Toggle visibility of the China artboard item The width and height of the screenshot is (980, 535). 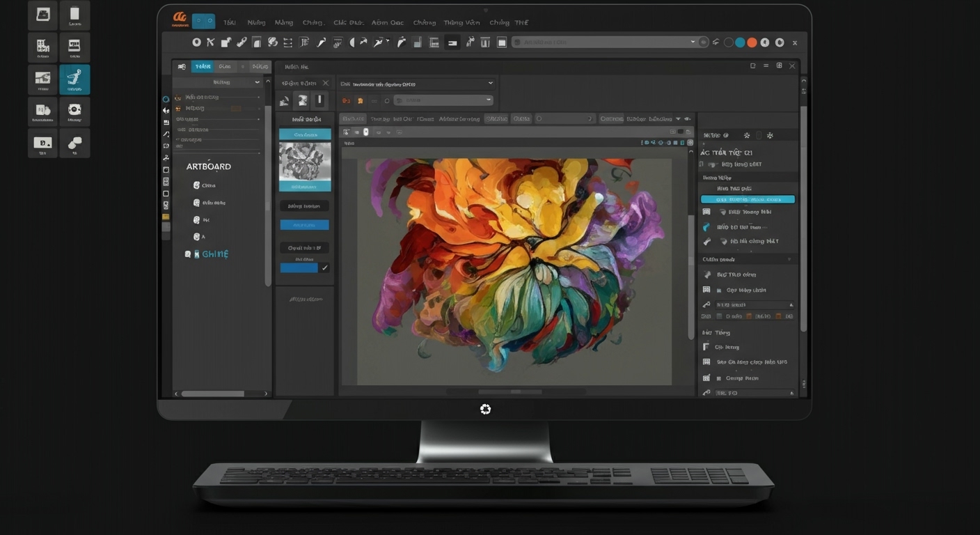(197, 185)
